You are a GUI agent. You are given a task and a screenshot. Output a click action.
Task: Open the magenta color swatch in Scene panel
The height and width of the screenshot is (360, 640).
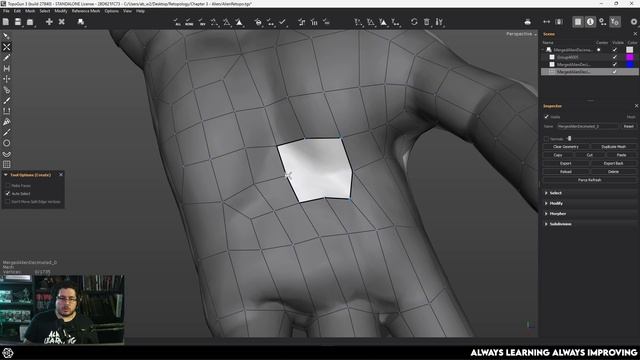pos(630,57)
